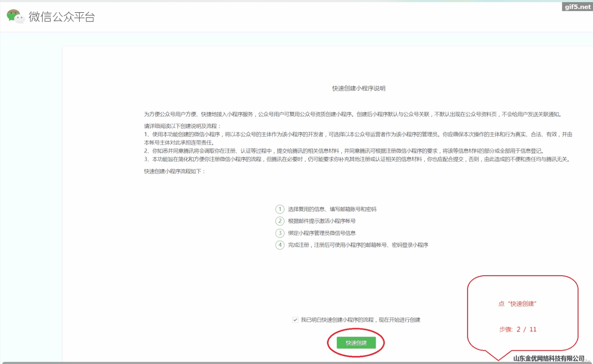Click the 微信公众平台 header title
593x364 pixels.
pyautogui.click(x=62, y=17)
